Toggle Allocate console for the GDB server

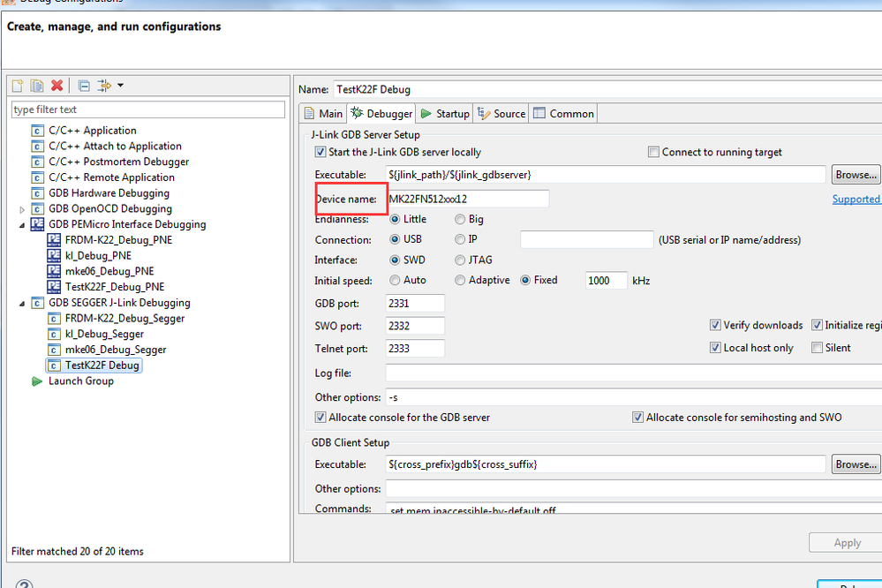(320, 418)
